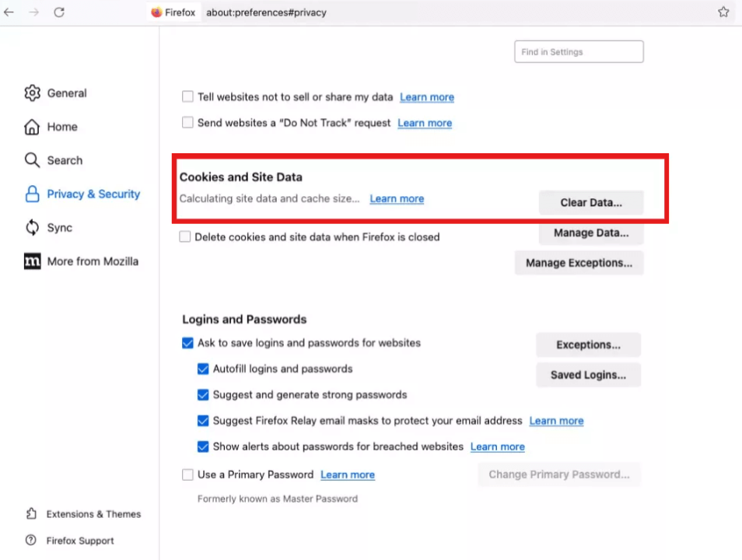The width and height of the screenshot is (742, 560).
Task: Click the Cookies and Site Data heading
Action: 240,177
